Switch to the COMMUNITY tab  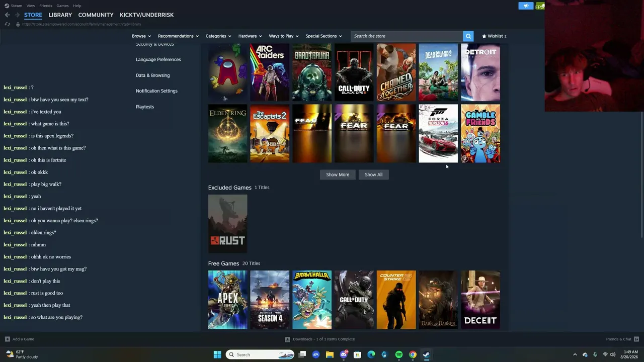[x=96, y=15]
